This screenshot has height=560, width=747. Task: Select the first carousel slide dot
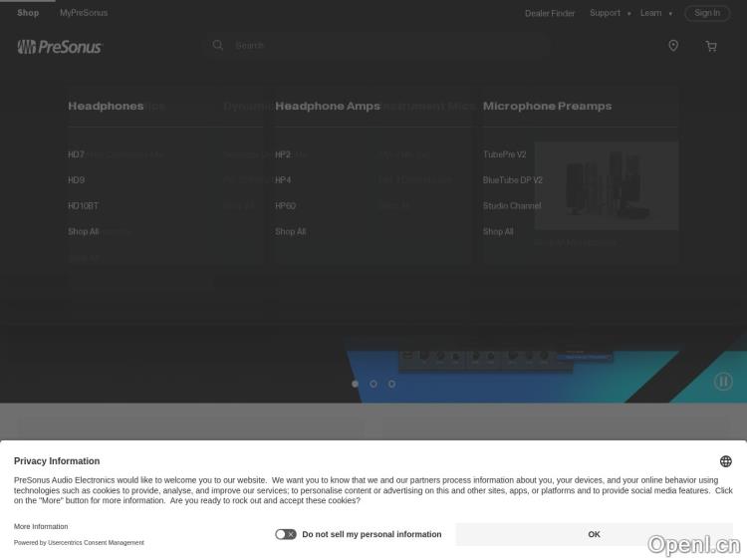(x=356, y=384)
